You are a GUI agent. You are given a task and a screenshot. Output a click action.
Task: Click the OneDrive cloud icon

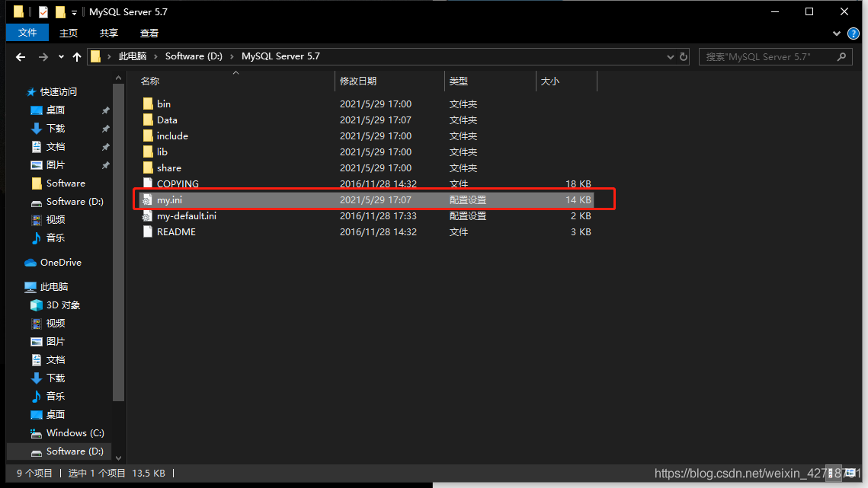pyautogui.click(x=30, y=262)
